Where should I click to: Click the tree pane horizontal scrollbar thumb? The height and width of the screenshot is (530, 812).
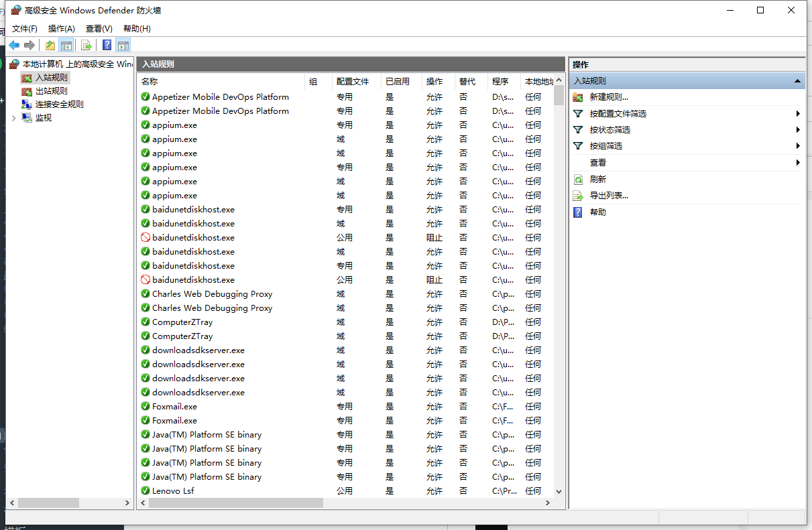49,503
